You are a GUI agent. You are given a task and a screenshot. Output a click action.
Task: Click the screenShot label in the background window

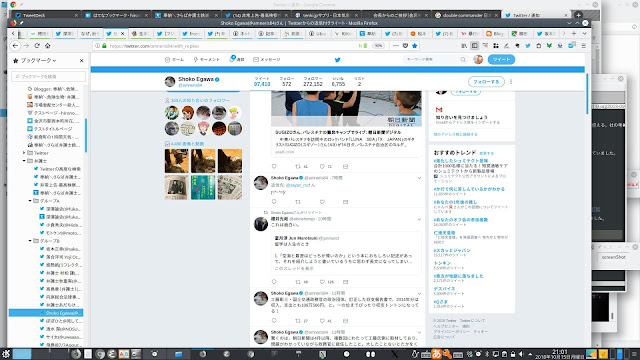[x=613, y=257]
